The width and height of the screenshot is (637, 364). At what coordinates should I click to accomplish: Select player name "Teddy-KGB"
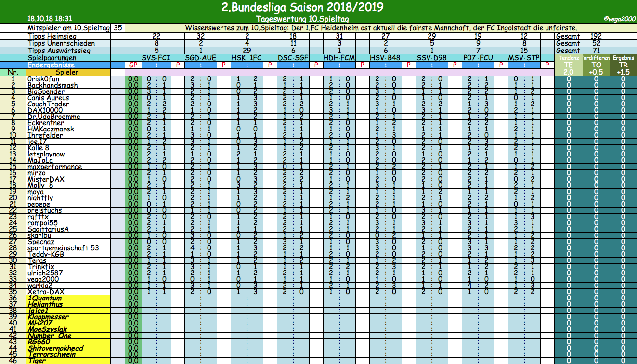(47, 254)
